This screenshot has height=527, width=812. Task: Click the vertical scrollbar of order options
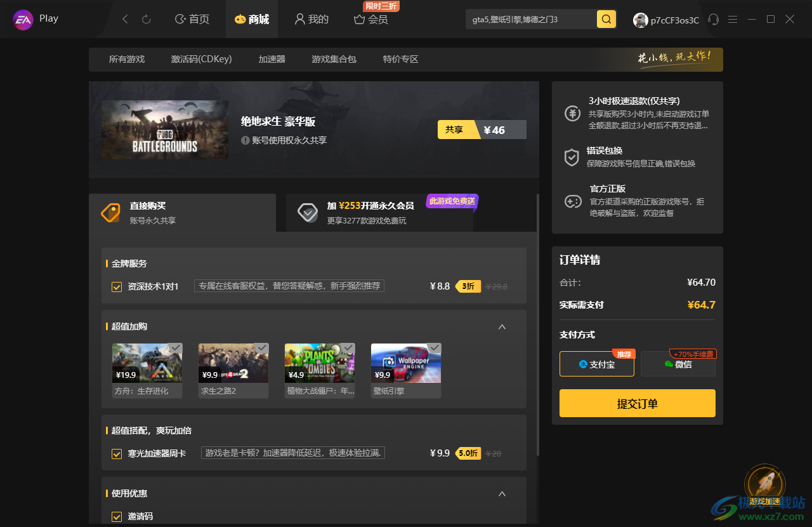(x=539, y=324)
